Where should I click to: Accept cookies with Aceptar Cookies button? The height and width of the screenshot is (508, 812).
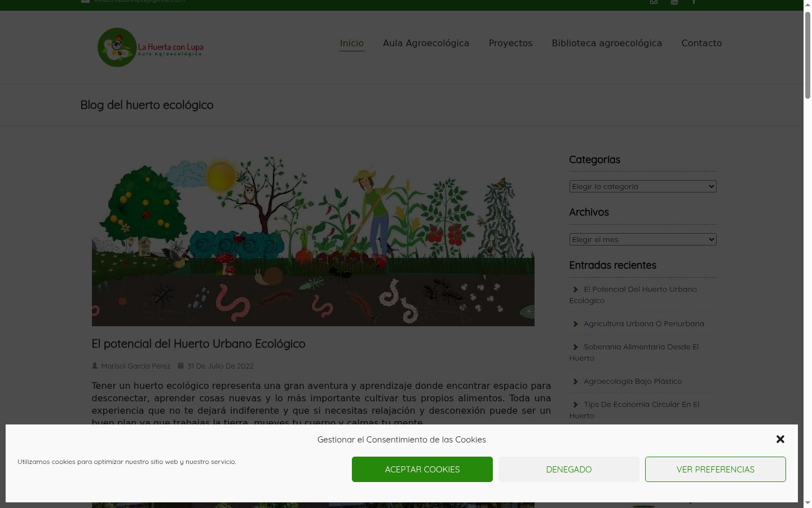click(422, 470)
